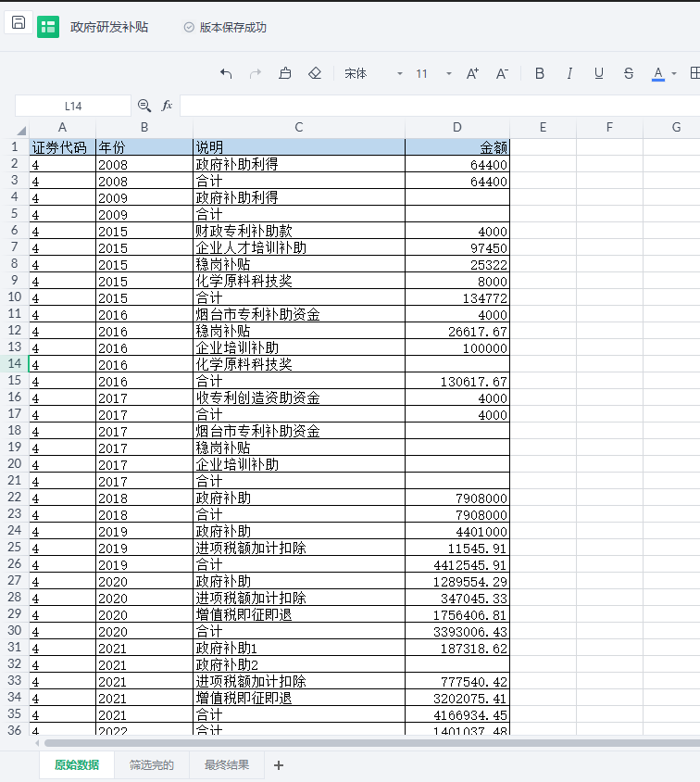Click the document title 政府研发补贴
Viewport: 700px width, 782px height.
pyautogui.click(x=109, y=27)
